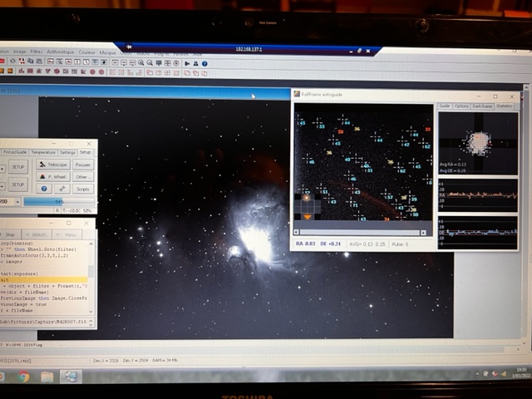Click the file path spinner arrows
Screen dimensions: 532x399
91,322
